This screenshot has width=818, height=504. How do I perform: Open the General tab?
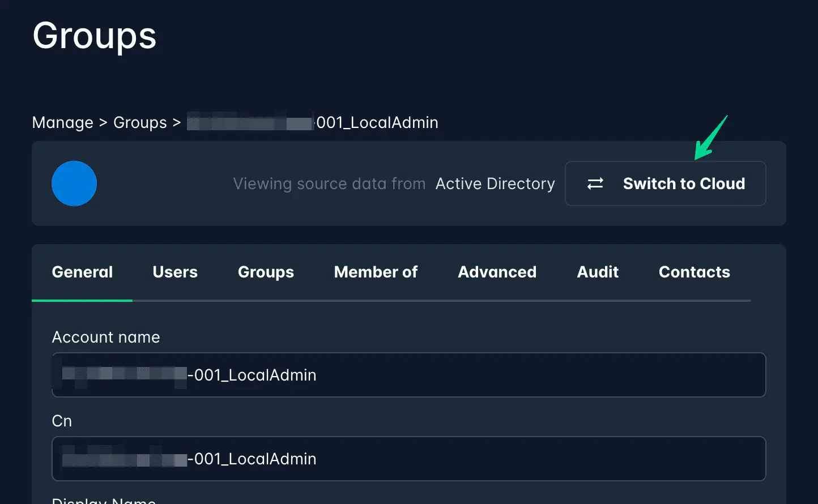coord(82,272)
